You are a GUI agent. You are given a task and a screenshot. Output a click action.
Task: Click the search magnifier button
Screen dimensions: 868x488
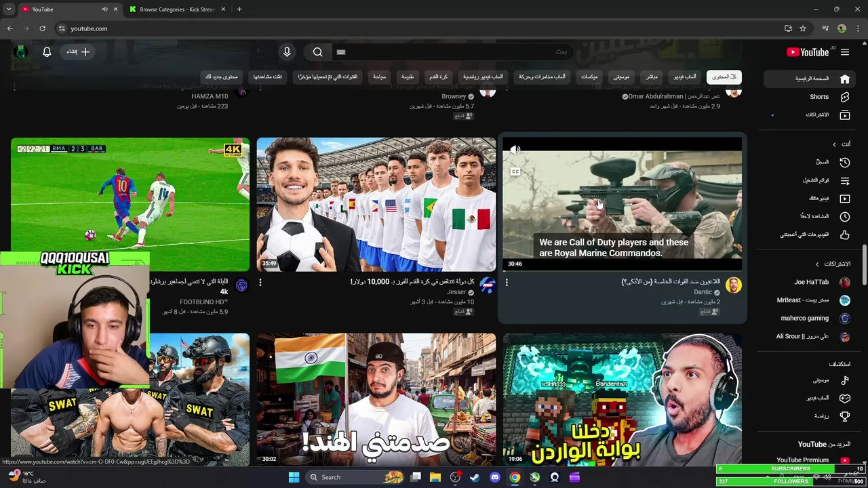(x=318, y=52)
